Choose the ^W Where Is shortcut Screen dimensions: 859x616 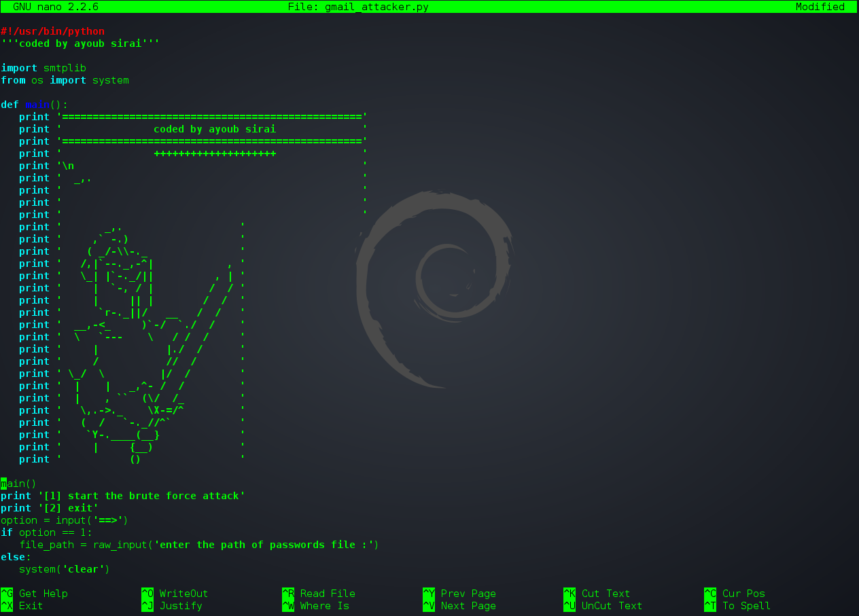(x=315, y=606)
